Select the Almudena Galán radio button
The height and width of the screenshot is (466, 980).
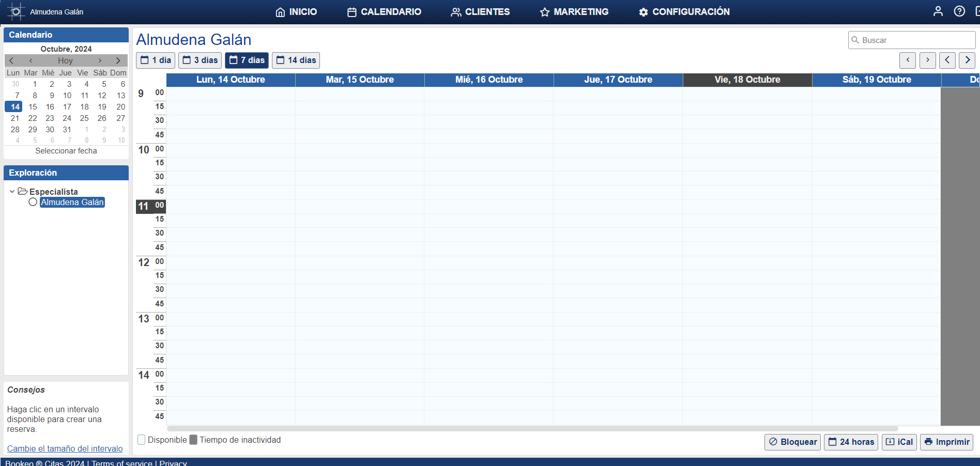[33, 202]
